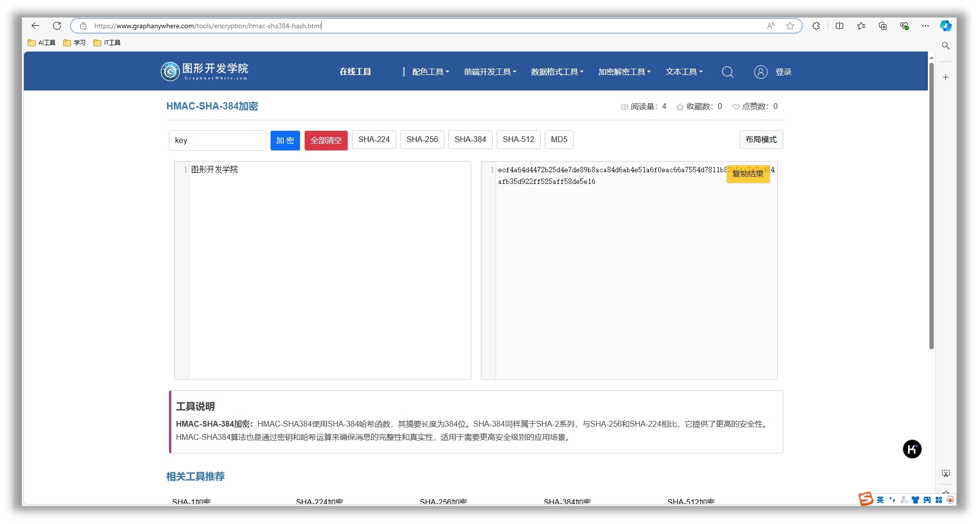Screen dimensions: 980x524
Task: Expand 文本工具 dropdown menu
Action: point(684,72)
